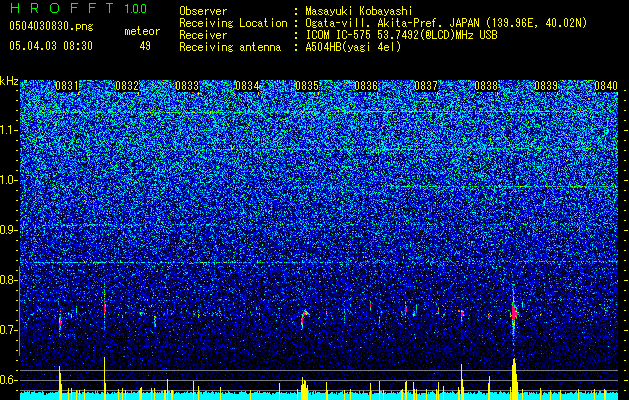The height and width of the screenshot is (400, 629).
Task: Click the Receiver ICOM IC-575 line
Action: point(338,35)
